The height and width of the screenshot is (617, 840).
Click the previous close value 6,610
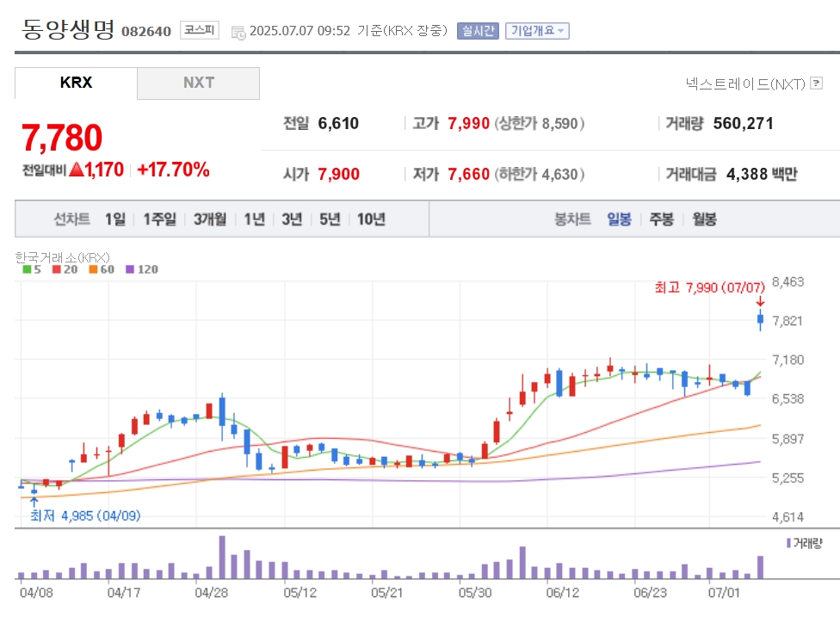pos(338,124)
